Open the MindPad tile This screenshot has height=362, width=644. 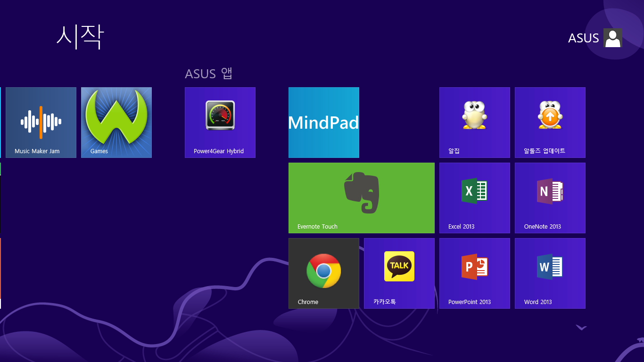324,123
